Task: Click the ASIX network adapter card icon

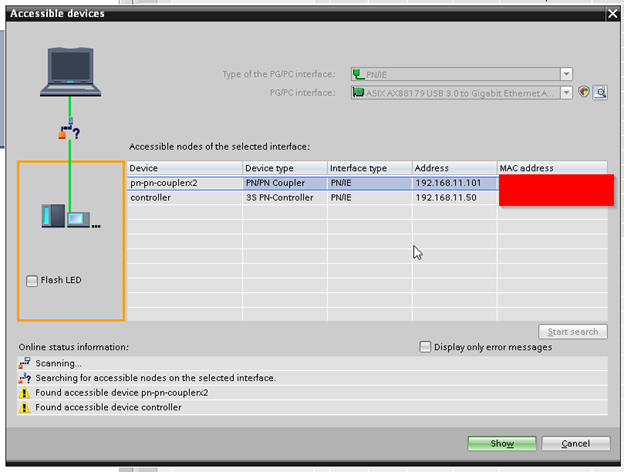Action: tap(358, 93)
